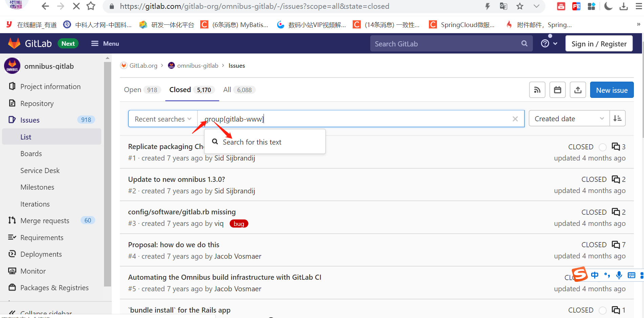The width and height of the screenshot is (644, 318).
Task: Subscribe to calendar icon button
Action: 557,90
